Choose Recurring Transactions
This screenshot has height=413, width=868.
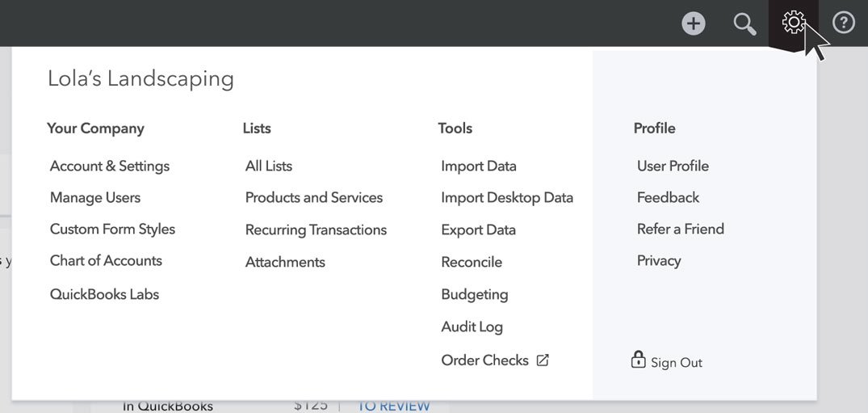point(316,230)
